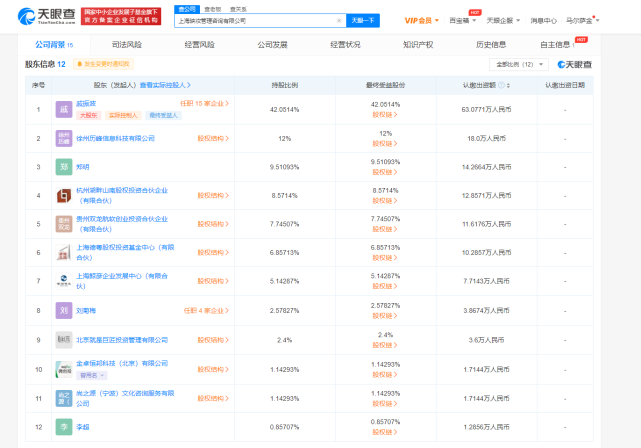
Task: Open the logo of 北京就是巨匠投资管理有限公司
Action: (64, 340)
